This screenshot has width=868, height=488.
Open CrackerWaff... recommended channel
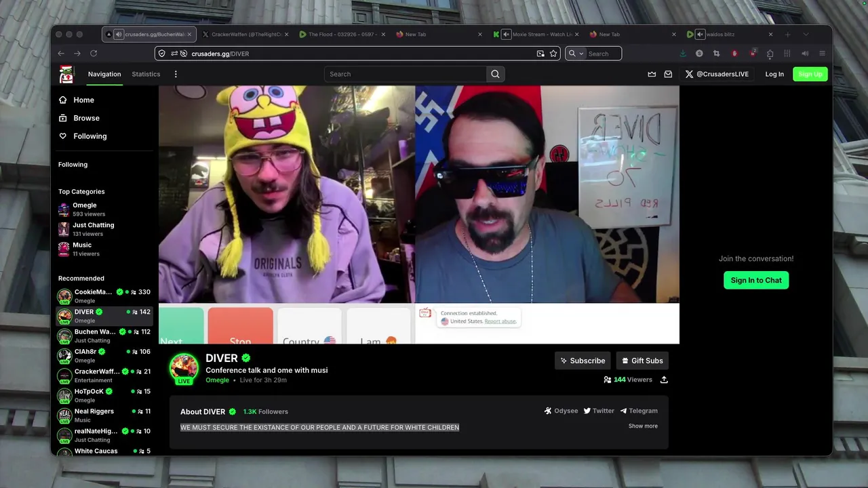[104, 375]
